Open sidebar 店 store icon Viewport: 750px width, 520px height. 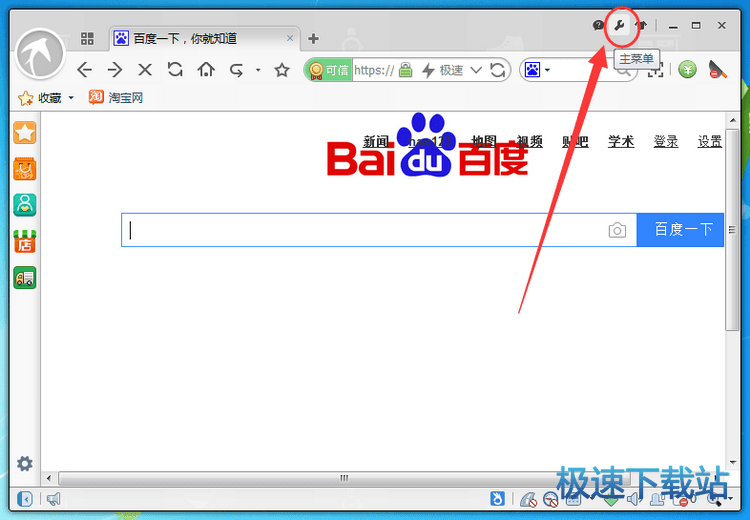point(25,242)
